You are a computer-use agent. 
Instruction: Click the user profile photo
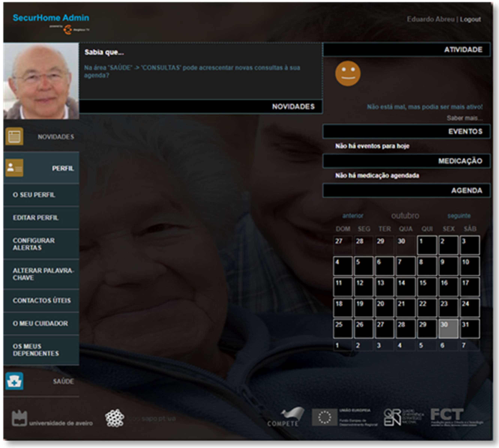click(x=41, y=81)
